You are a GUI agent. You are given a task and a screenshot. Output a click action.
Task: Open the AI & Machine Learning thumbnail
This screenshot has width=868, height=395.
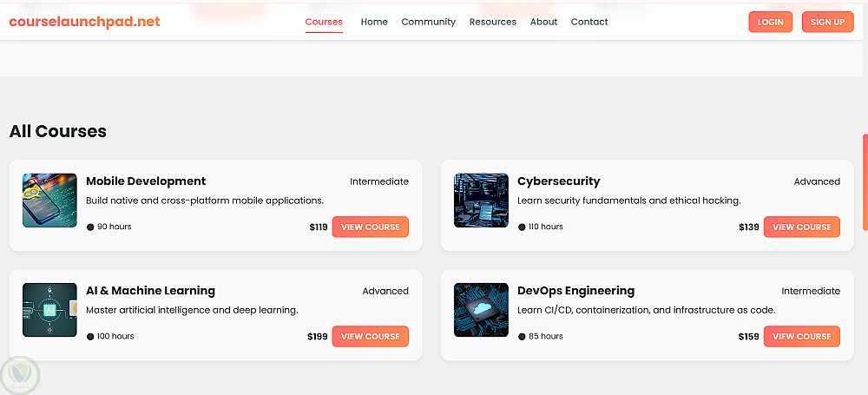click(x=49, y=310)
